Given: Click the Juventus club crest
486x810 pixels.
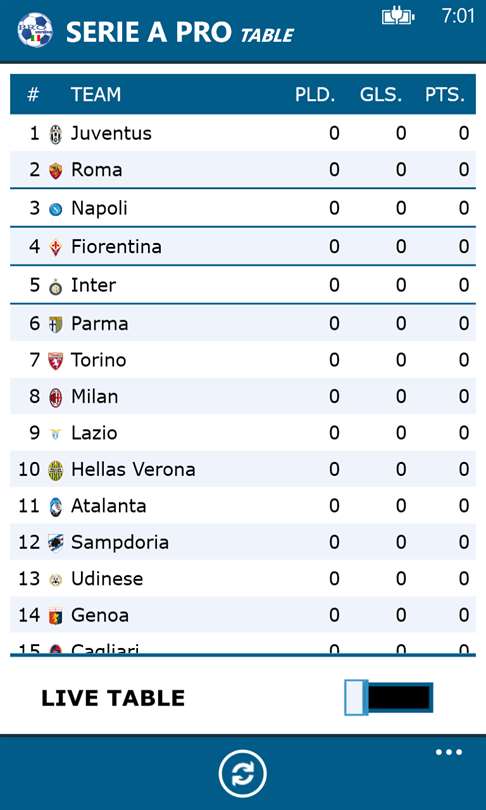Looking at the screenshot, I should point(56,134).
